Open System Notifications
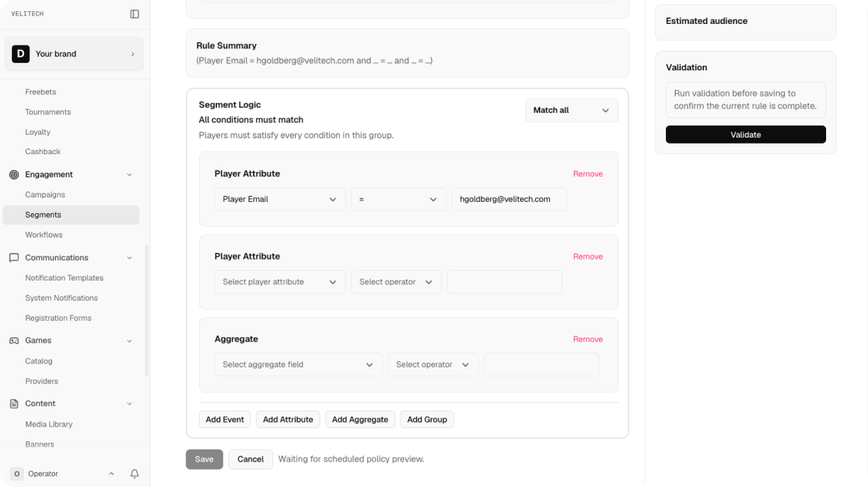This screenshot has width=868, height=487. point(61,298)
